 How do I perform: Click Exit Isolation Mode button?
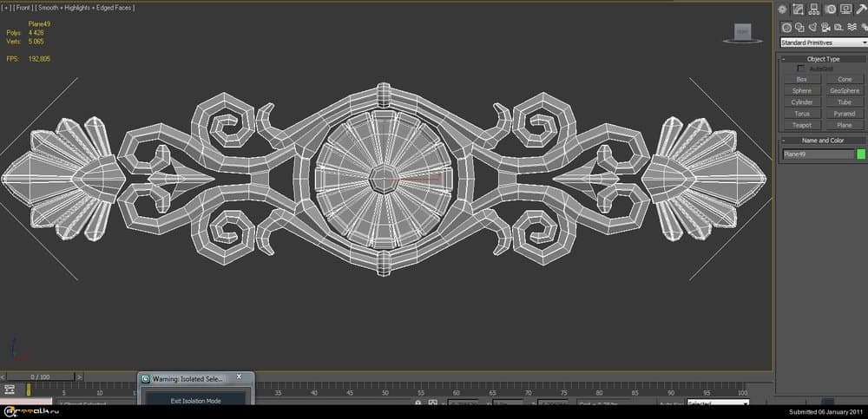click(x=195, y=401)
